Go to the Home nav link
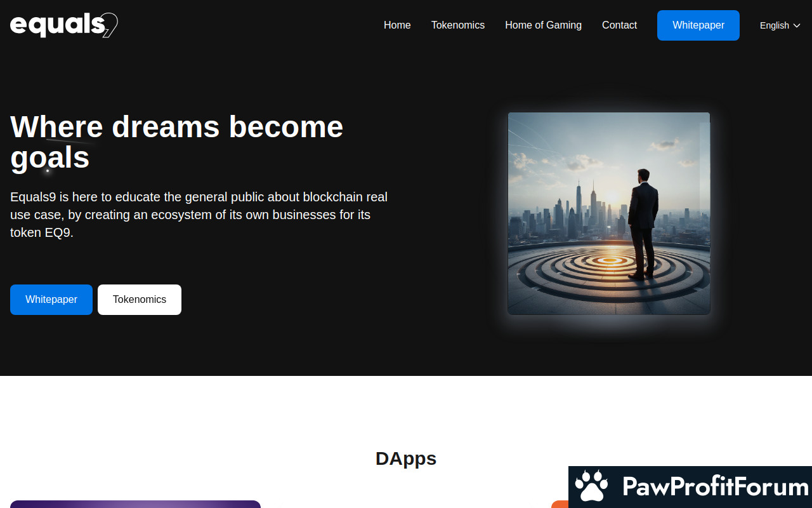Viewport: 812px width, 508px height. click(x=397, y=25)
